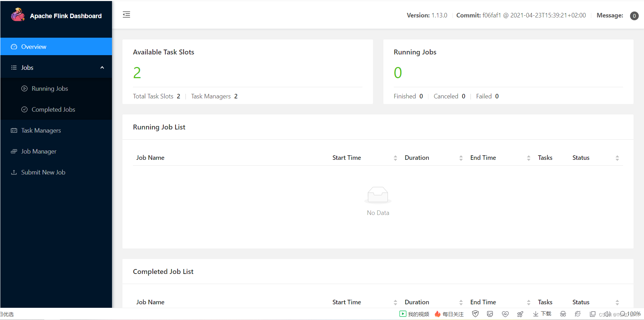This screenshot has width=644, height=320.
Task: Open Running Jobs in the sidebar
Action: pyautogui.click(x=56, y=89)
